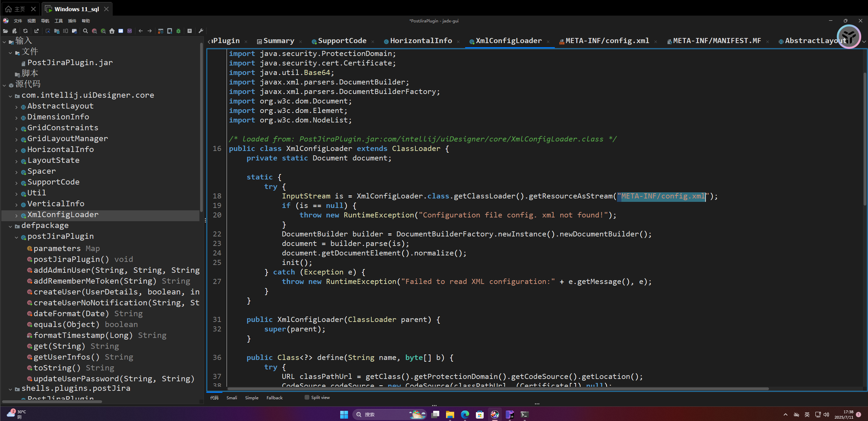The height and width of the screenshot is (421, 868).
Task: Open the 工具 menu
Action: pyautogui.click(x=58, y=21)
